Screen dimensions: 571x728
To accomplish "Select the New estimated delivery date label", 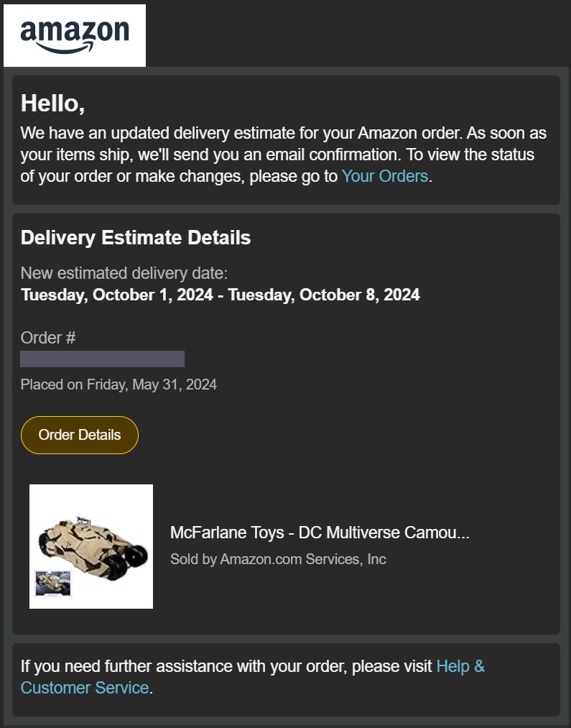I will pyautogui.click(x=124, y=273).
